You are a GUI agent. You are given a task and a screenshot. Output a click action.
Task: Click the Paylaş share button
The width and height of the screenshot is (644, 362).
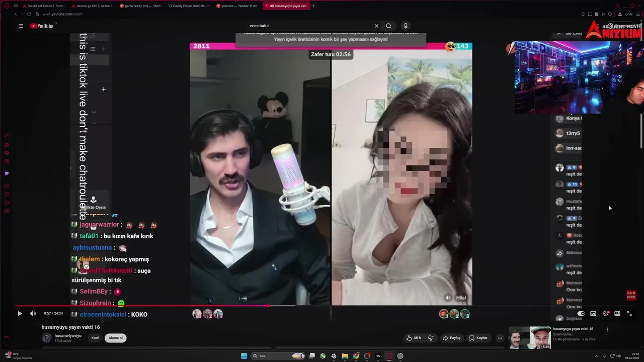[x=452, y=338]
